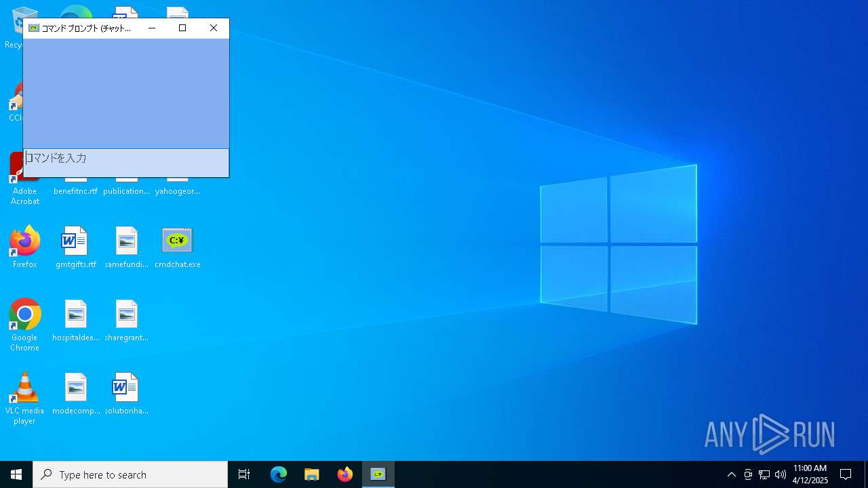Select the samefundi... image file icon

pyautogui.click(x=126, y=248)
